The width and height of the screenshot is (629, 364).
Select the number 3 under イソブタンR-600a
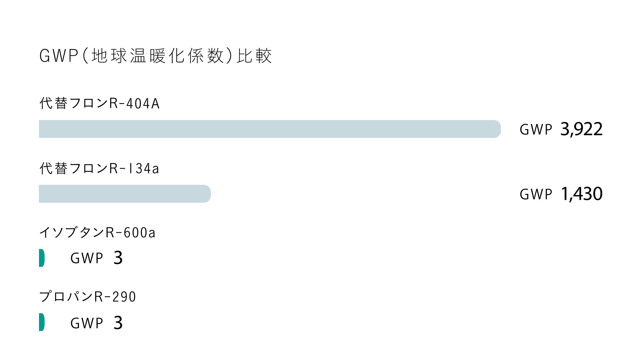(118, 258)
